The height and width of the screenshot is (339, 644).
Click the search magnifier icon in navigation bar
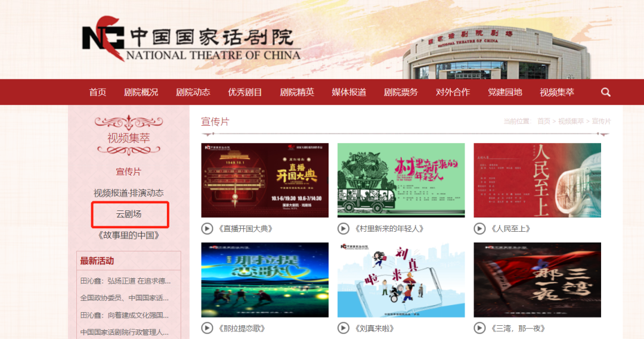606,92
